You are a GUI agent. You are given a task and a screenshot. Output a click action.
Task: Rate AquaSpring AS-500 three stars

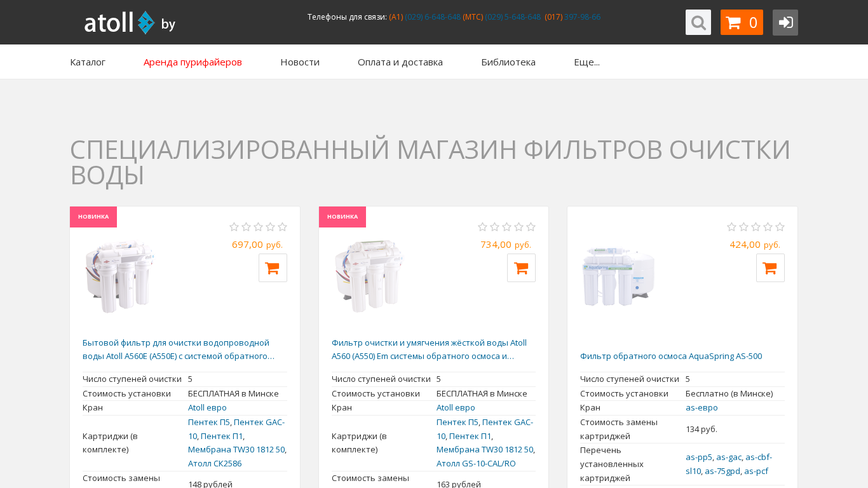756,227
